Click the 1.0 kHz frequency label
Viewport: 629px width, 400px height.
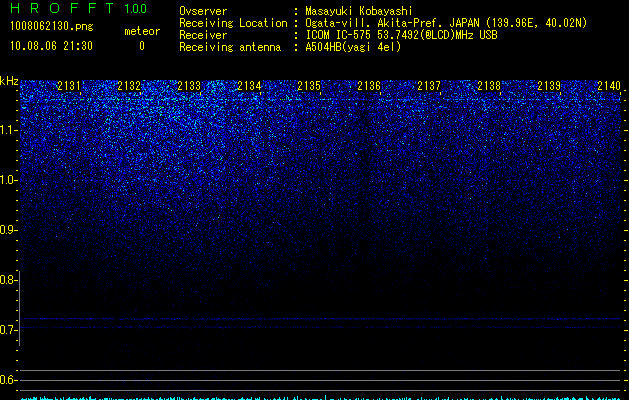pos(9,180)
